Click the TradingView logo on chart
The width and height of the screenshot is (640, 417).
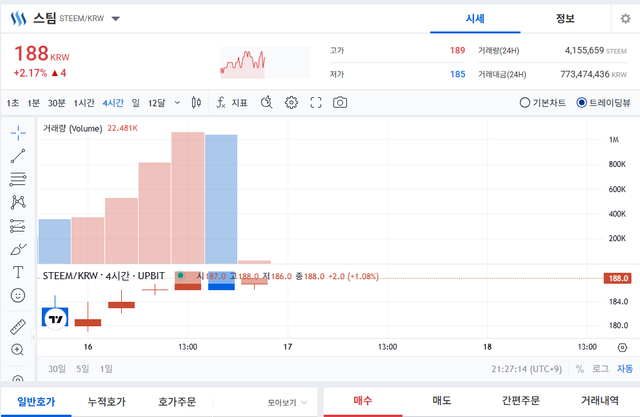(x=55, y=318)
